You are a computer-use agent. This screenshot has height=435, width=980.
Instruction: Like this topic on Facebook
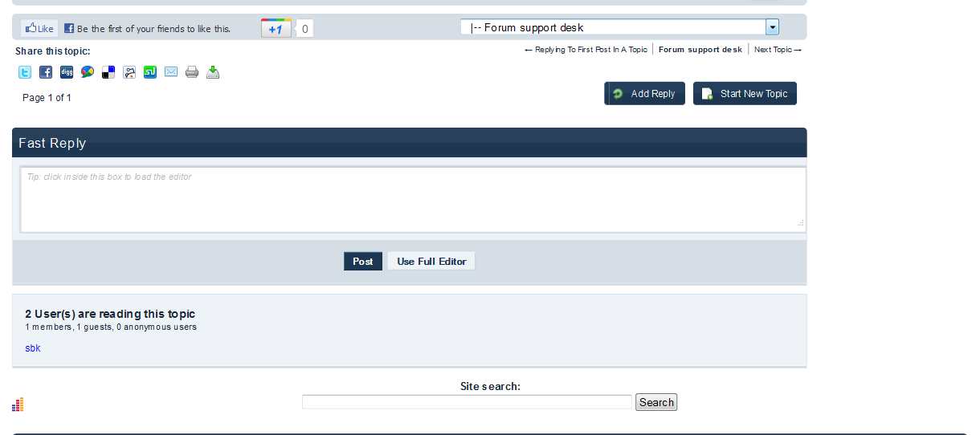(39, 28)
